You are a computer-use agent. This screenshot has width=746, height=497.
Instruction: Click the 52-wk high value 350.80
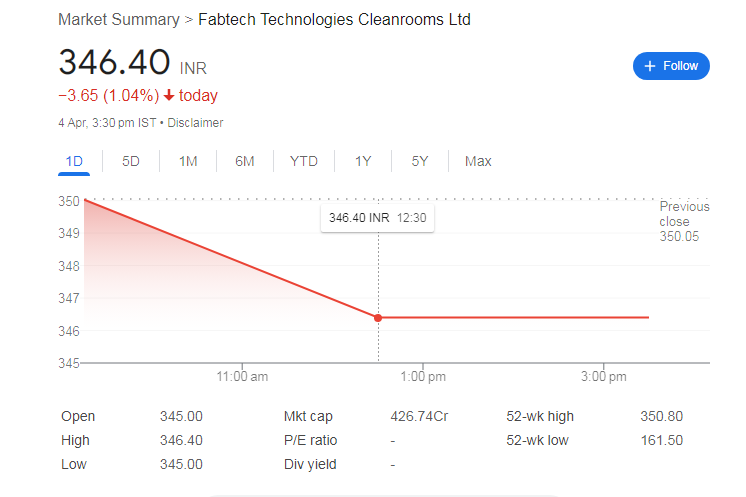(x=661, y=416)
